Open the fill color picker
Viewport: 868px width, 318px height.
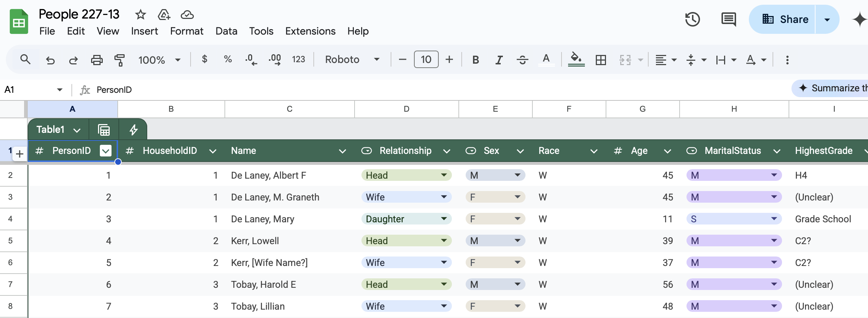[576, 60]
